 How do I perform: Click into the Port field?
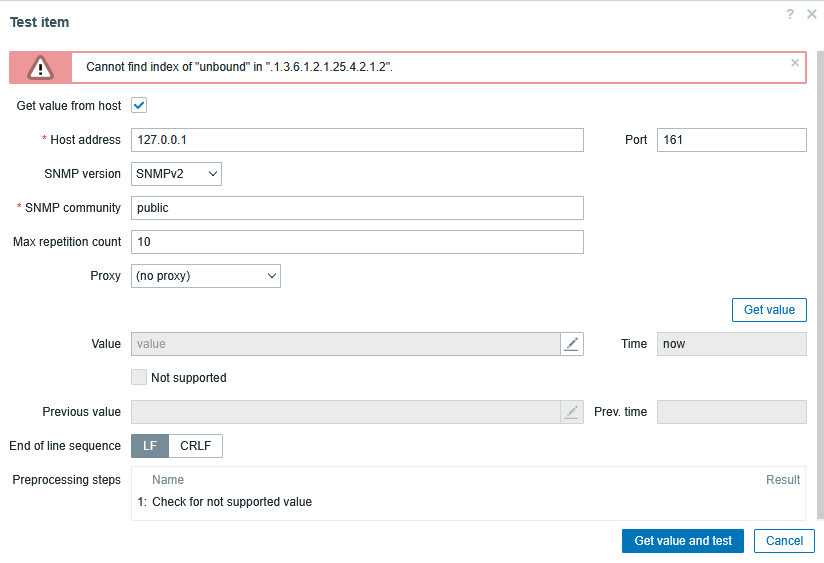[x=731, y=140]
